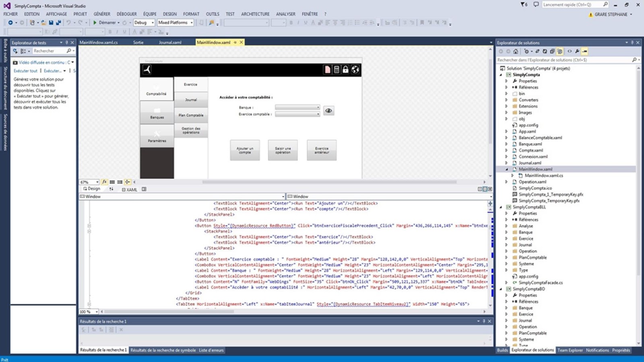The width and height of the screenshot is (644, 362).
Task: Open the FICHIER menu
Action: pos(10,14)
